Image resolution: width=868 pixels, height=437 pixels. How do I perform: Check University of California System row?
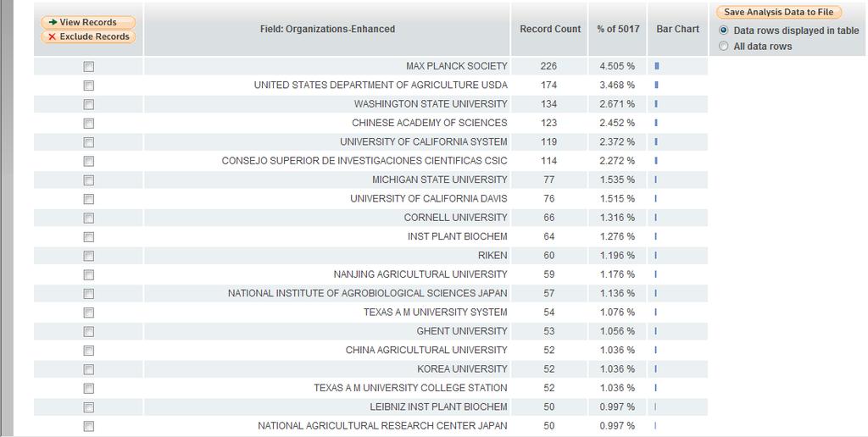(88, 142)
